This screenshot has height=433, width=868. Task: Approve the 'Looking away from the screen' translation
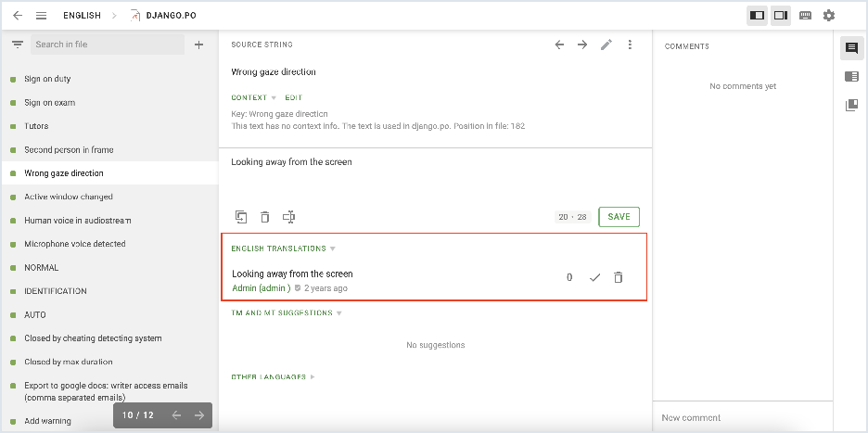click(595, 277)
